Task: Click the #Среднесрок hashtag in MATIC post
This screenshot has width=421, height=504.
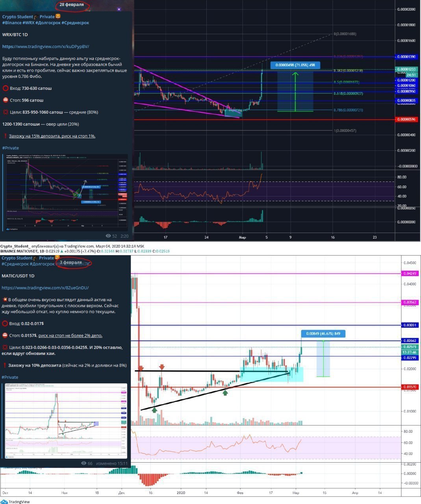Action: point(15,264)
